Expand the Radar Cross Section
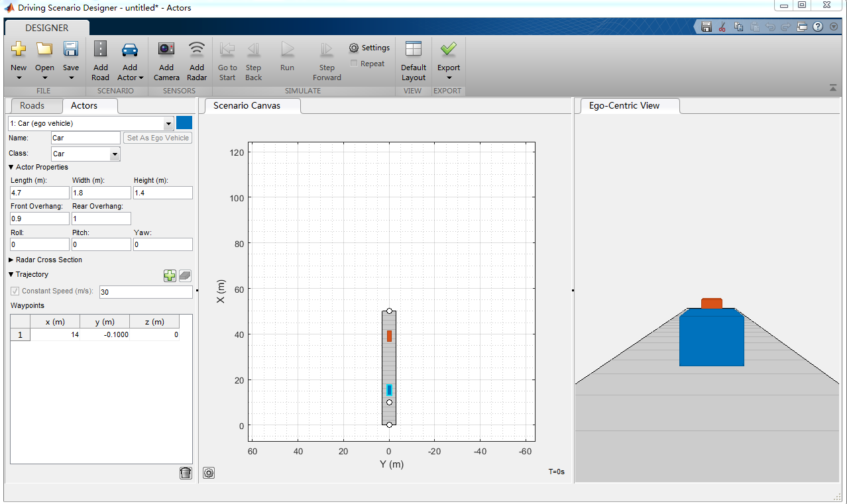The height and width of the screenshot is (504, 847). (x=11, y=260)
